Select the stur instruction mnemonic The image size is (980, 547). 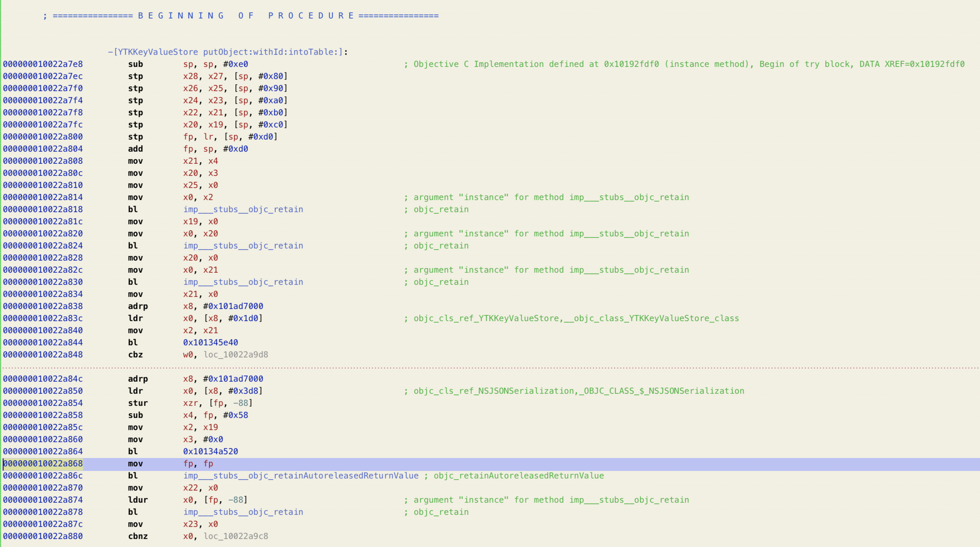coord(138,403)
